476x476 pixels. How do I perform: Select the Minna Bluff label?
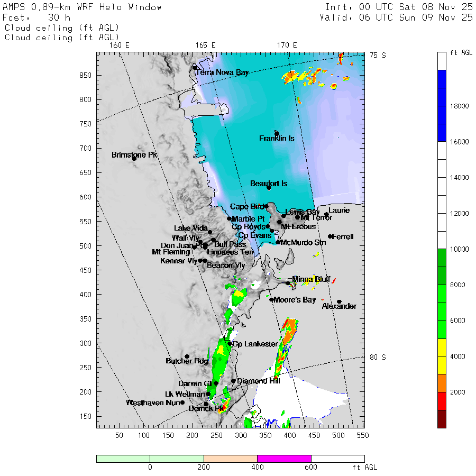point(311,279)
